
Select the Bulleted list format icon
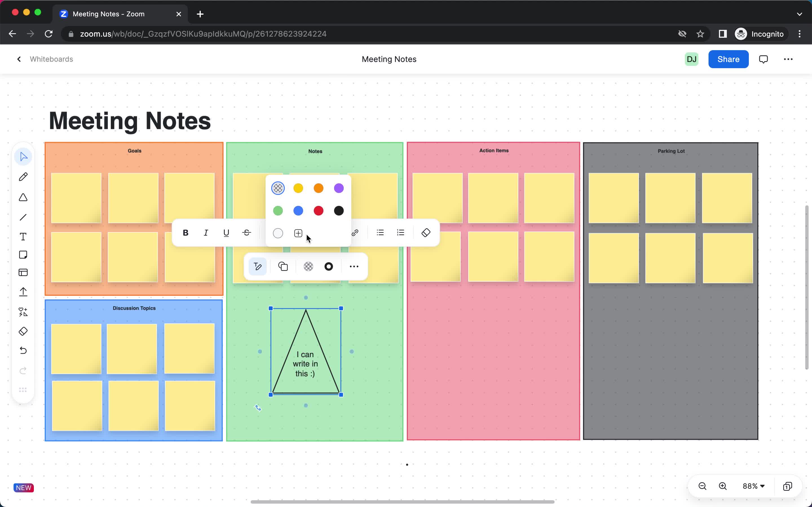click(381, 232)
